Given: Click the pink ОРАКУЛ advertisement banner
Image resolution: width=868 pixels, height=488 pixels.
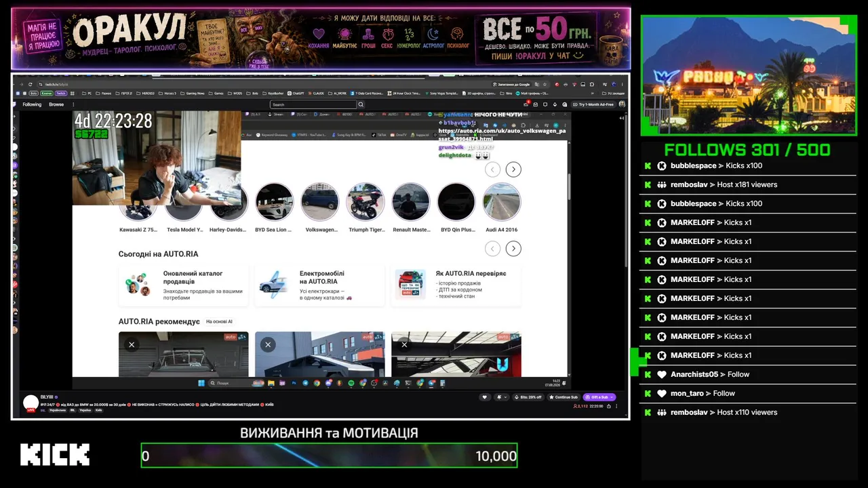Looking at the screenshot, I should pyautogui.click(x=321, y=39).
